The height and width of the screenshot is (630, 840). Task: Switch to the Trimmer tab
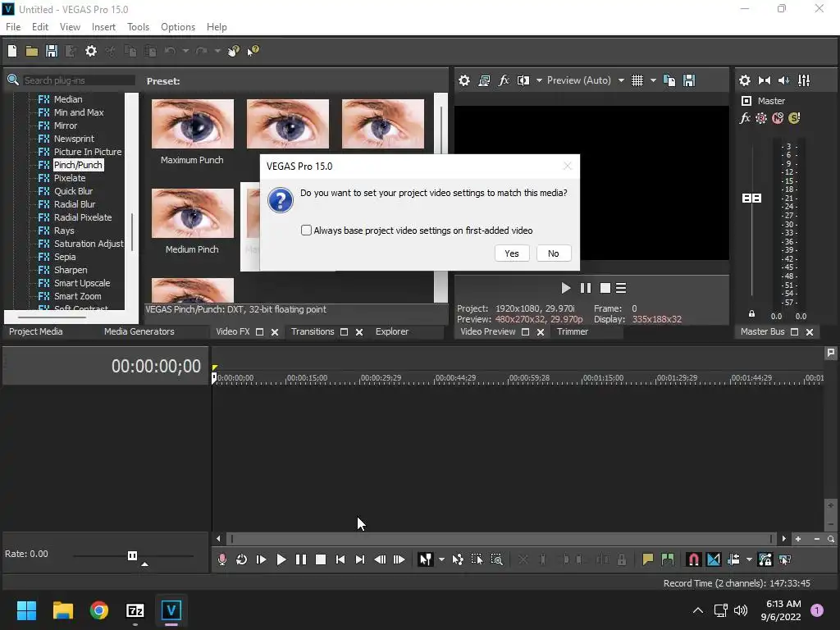572,331
